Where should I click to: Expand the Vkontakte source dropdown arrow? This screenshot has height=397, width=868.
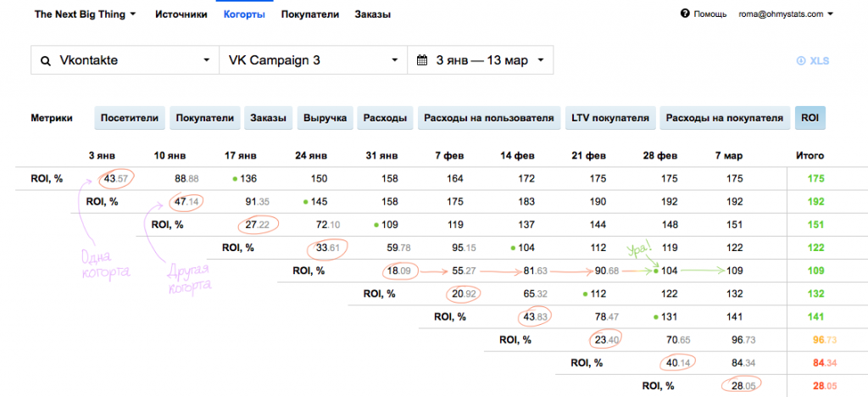(207, 60)
